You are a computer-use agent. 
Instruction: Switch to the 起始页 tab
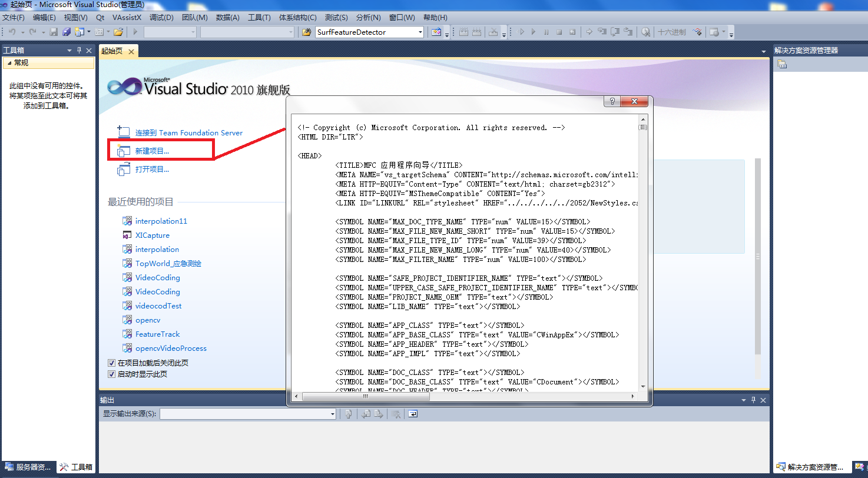coord(112,51)
